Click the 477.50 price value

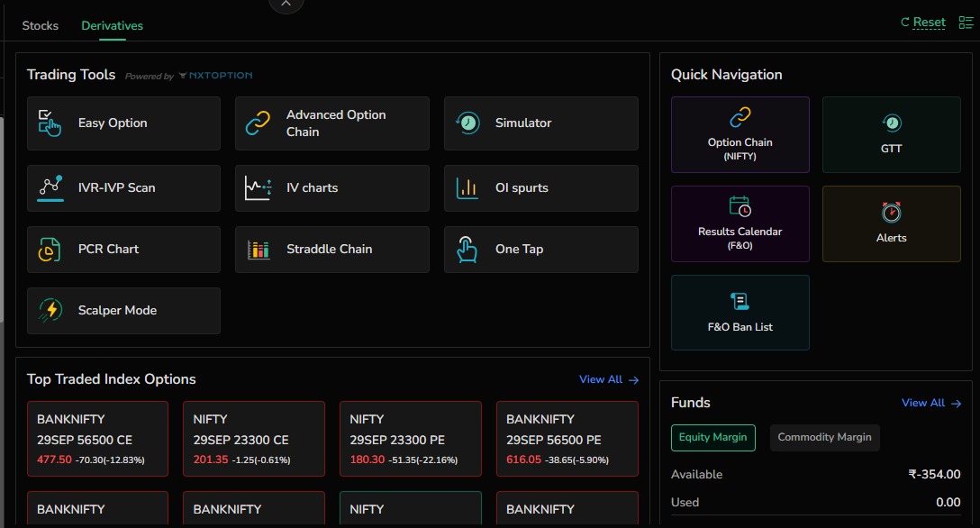click(54, 460)
